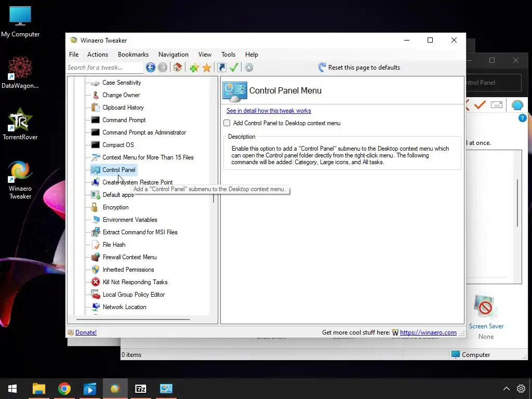The width and height of the screenshot is (532, 399).
Task: Open the Navigation menu
Action: point(174,54)
